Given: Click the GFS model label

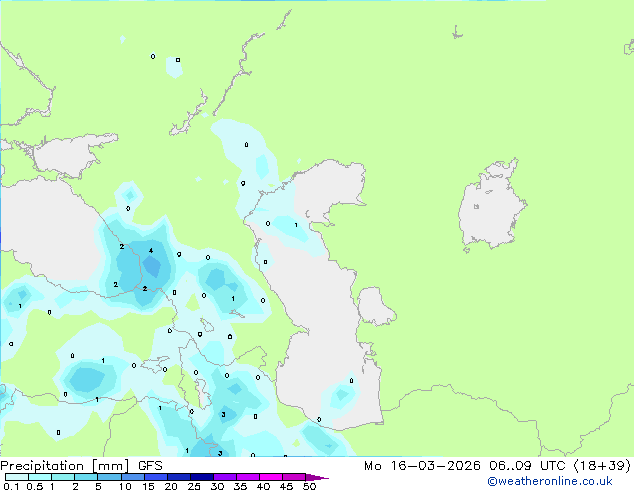Looking at the screenshot, I should pyautogui.click(x=150, y=466).
